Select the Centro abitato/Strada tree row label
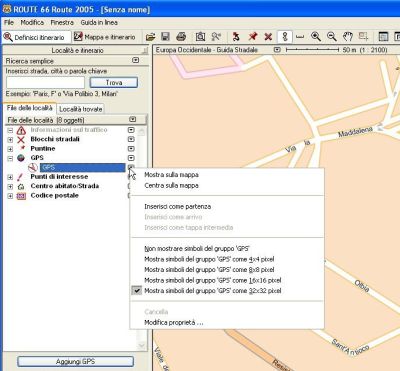The image size is (400, 371). tap(65, 186)
